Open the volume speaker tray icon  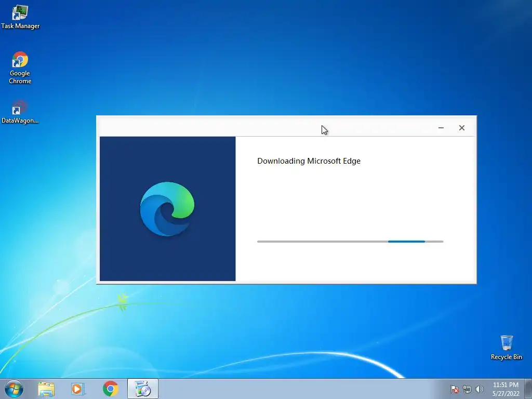[479, 389]
